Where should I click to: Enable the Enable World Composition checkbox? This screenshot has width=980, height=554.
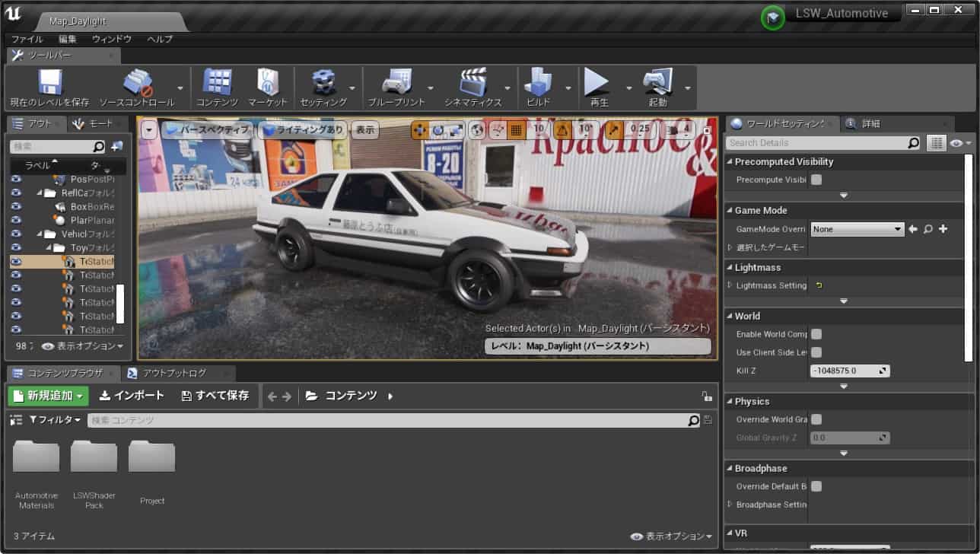[x=816, y=334]
